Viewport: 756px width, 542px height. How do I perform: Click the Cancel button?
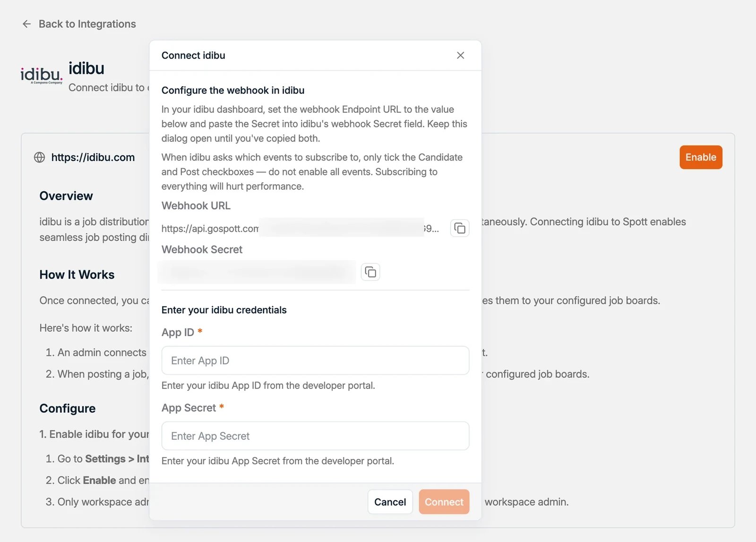pyautogui.click(x=390, y=502)
